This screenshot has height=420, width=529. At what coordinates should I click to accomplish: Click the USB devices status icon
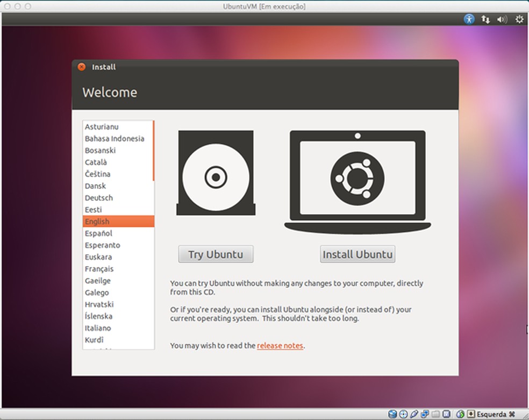[x=414, y=414]
